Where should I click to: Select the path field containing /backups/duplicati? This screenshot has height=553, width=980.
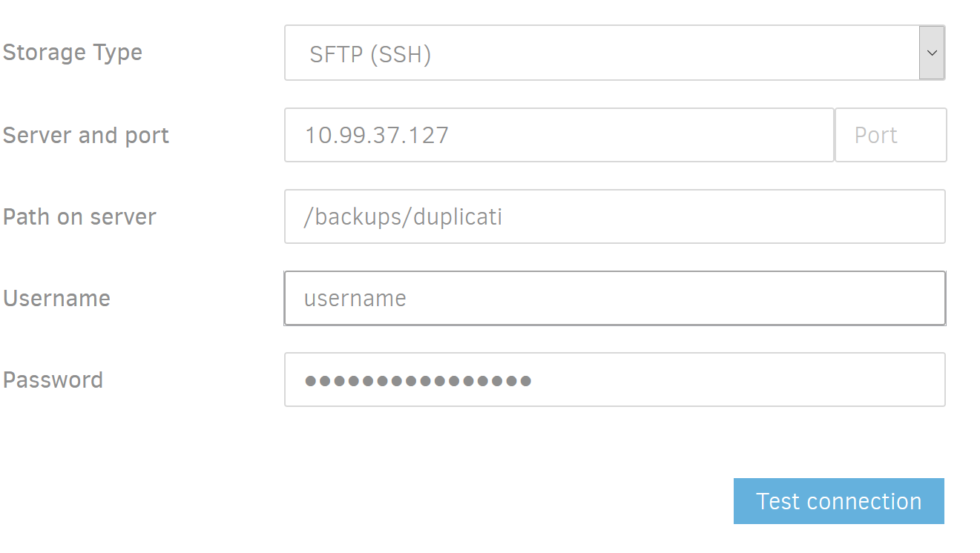click(614, 216)
